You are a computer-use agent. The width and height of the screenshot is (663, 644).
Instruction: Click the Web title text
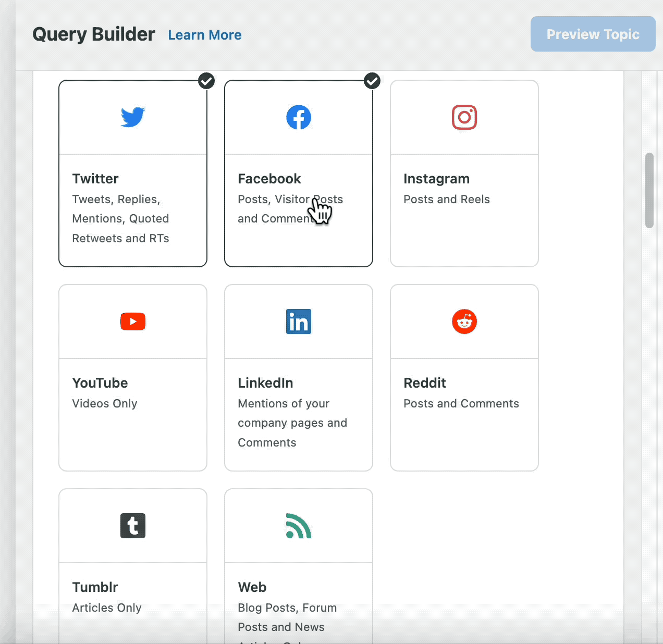tap(252, 587)
